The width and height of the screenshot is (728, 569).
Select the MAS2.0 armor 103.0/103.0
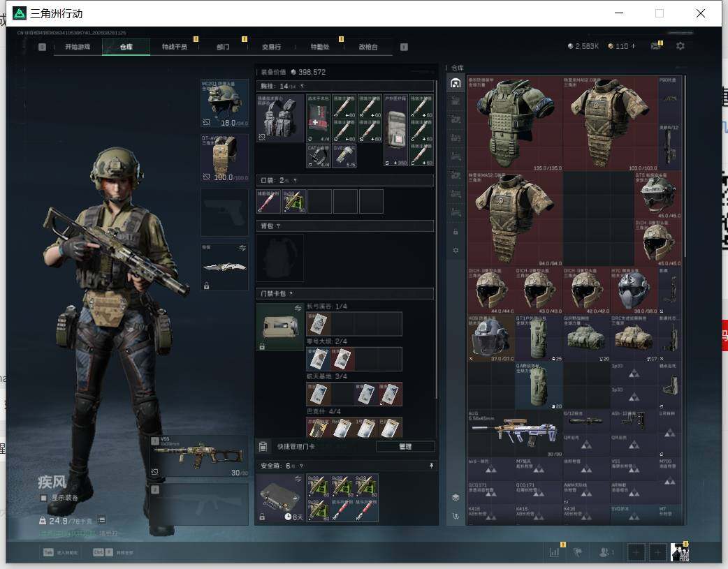click(x=610, y=124)
